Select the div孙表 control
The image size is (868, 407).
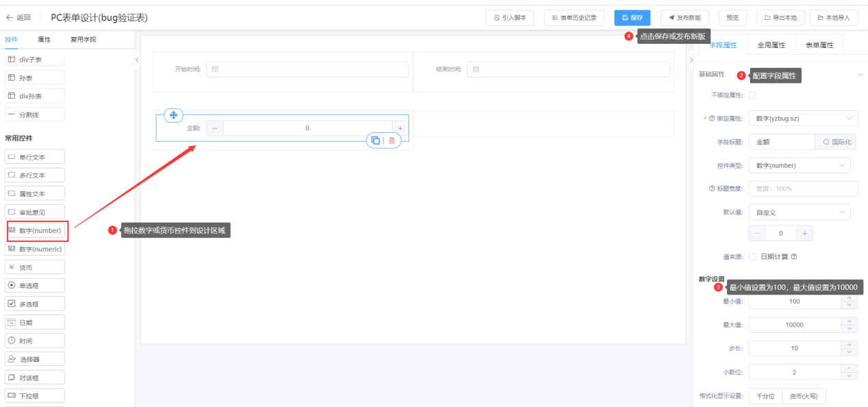[x=35, y=96]
